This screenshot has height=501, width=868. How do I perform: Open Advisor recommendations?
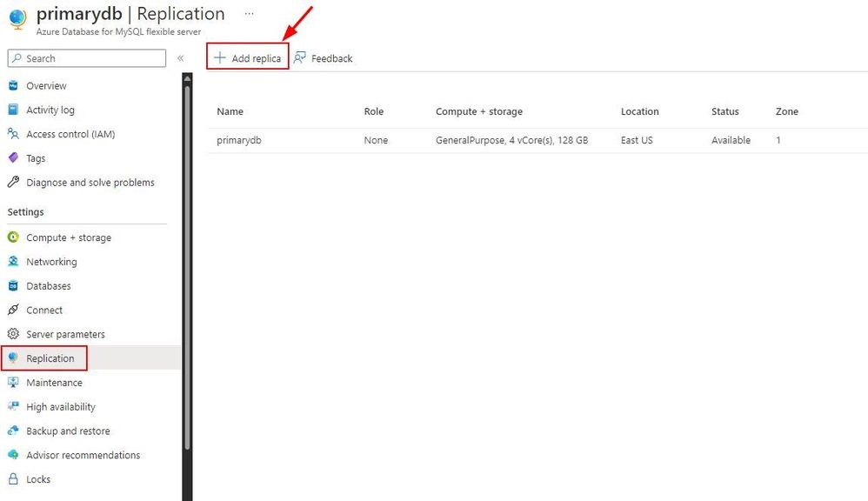[x=83, y=455]
